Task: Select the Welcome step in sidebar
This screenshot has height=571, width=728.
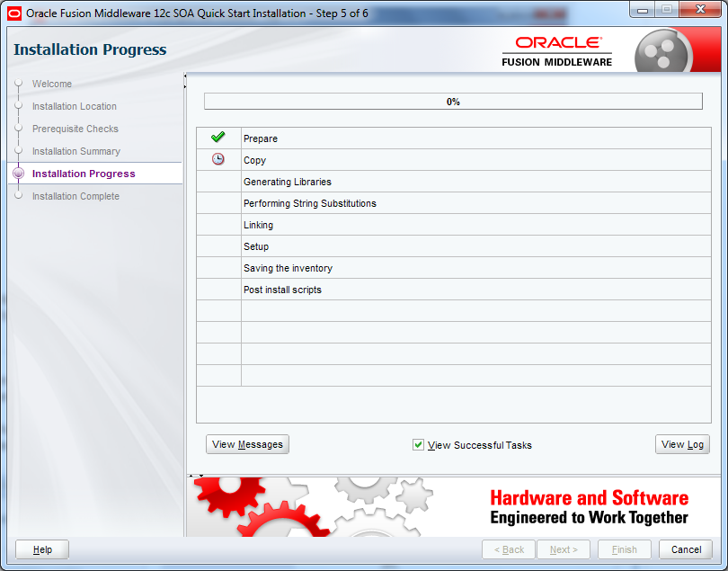Action: [52, 84]
